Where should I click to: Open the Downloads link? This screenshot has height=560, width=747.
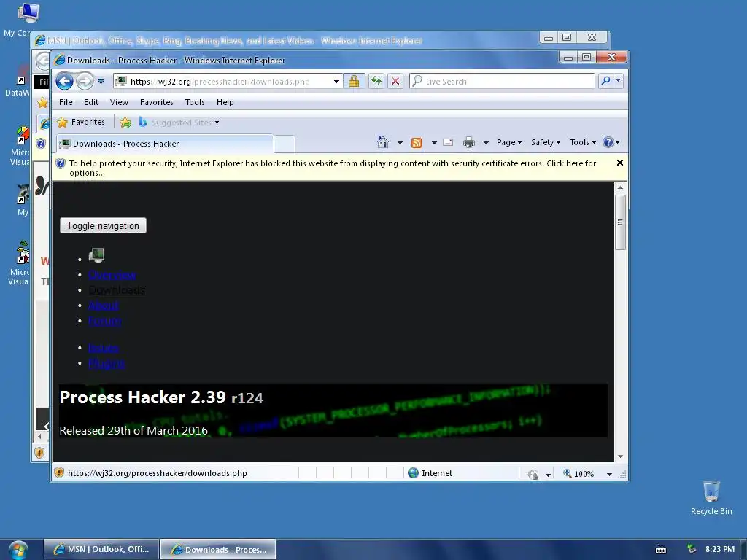click(117, 290)
